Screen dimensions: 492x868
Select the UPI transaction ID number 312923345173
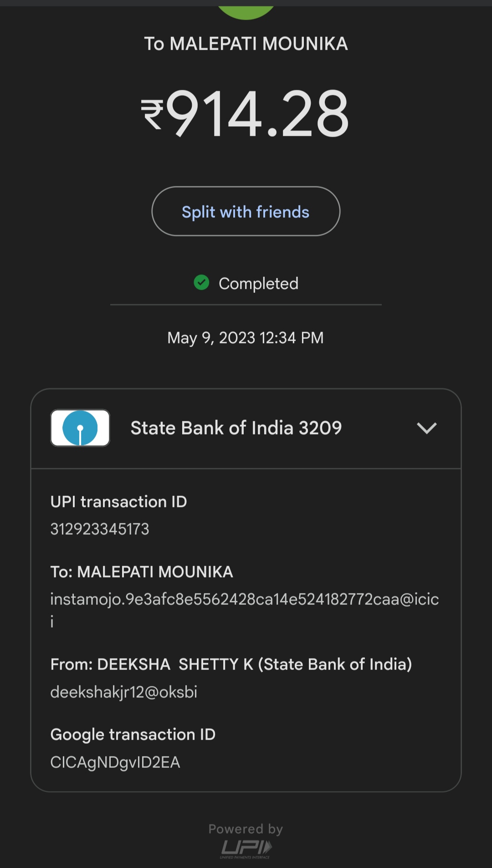point(100,529)
